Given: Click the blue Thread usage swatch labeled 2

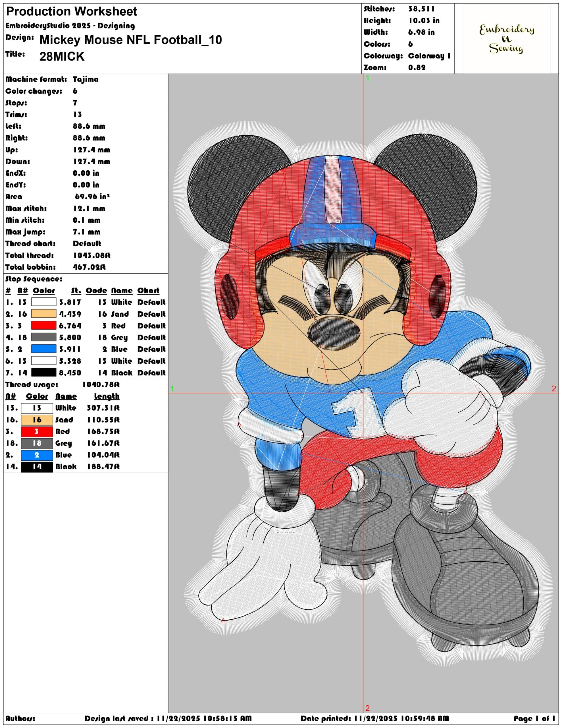Looking at the screenshot, I should (x=37, y=455).
